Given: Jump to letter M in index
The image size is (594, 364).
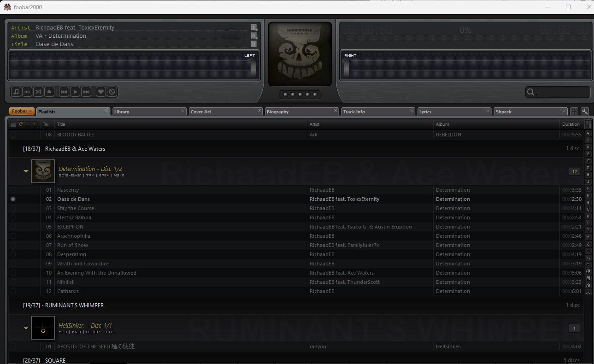Looking at the screenshot, I should pos(588,195).
